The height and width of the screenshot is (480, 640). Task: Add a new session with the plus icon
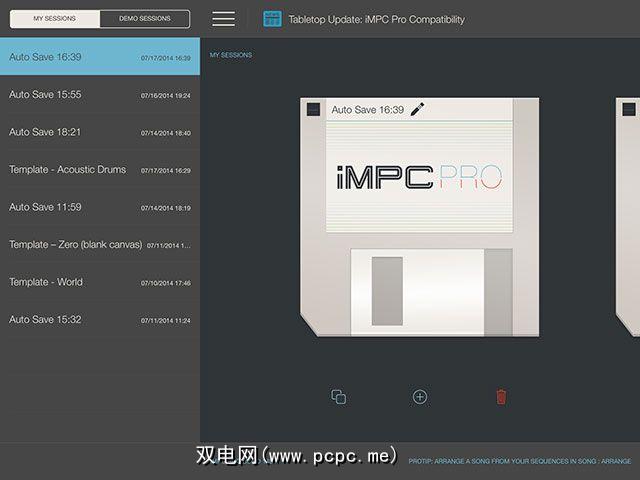click(420, 397)
